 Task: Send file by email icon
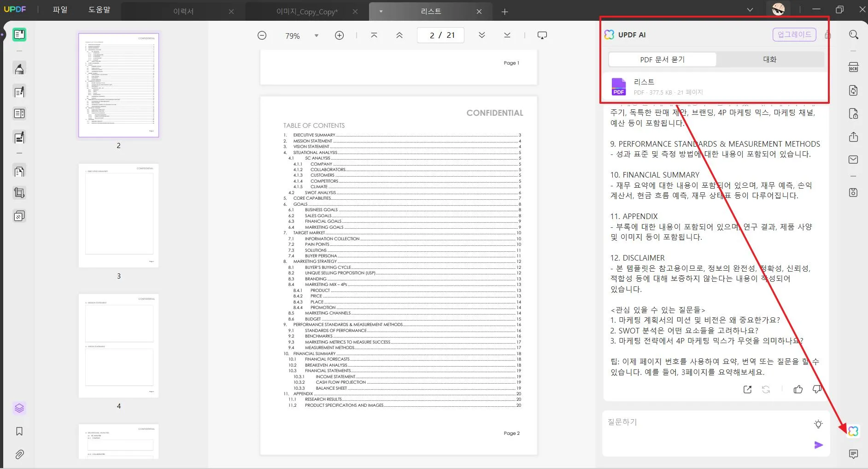(853, 160)
